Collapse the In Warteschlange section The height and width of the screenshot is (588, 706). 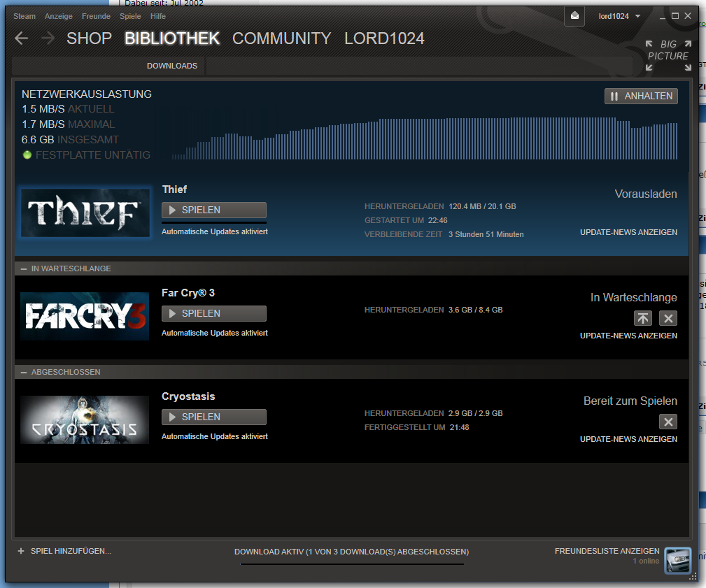pos(24,268)
